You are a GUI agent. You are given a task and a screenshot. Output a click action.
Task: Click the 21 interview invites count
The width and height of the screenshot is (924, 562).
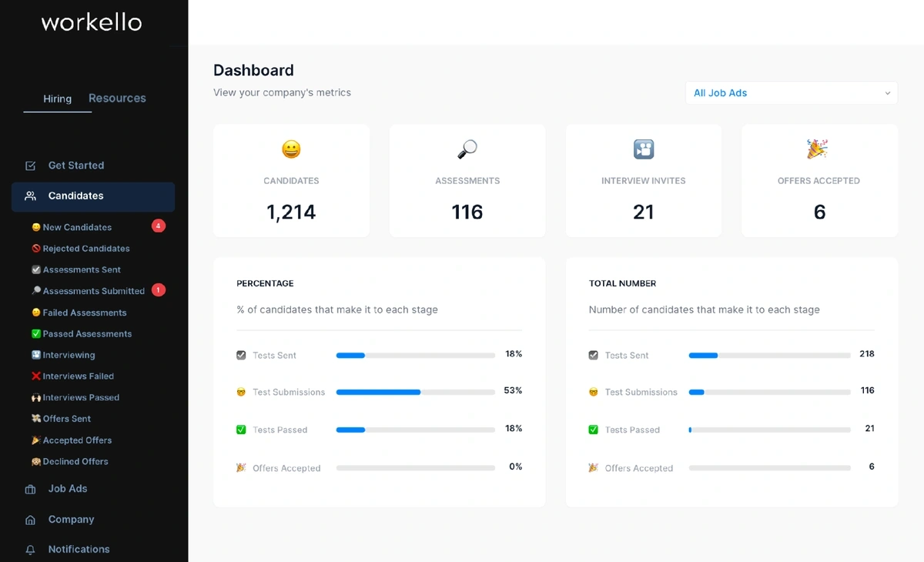tap(644, 212)
